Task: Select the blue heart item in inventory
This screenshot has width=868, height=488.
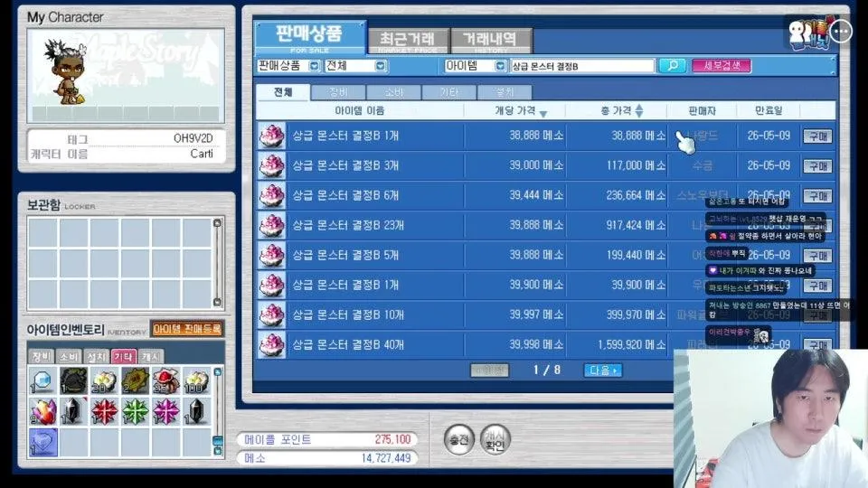Action: click(42, 442)
